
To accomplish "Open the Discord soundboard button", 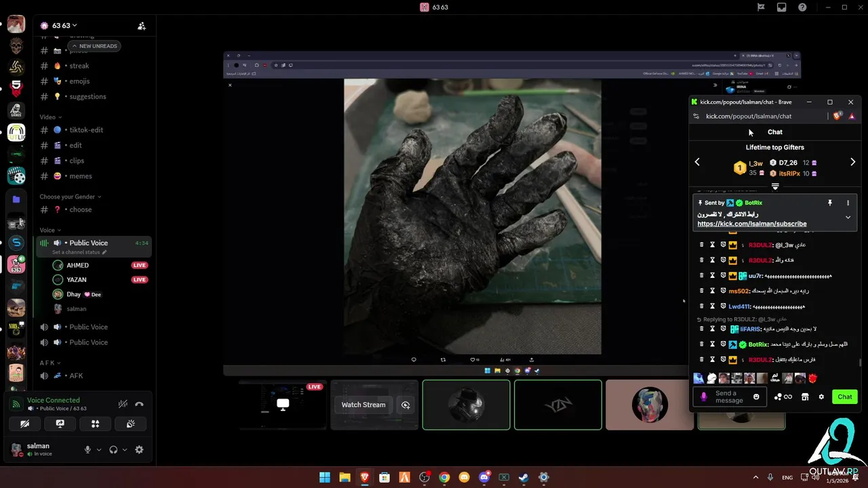I will (131, 424).
